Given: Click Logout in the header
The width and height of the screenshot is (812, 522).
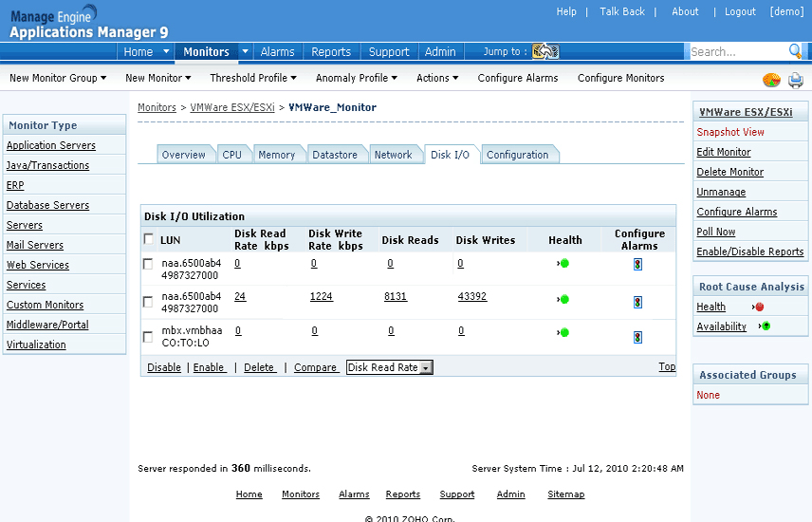Looking at the screenshot, I should pyautogui.click(x=740, y=11).
